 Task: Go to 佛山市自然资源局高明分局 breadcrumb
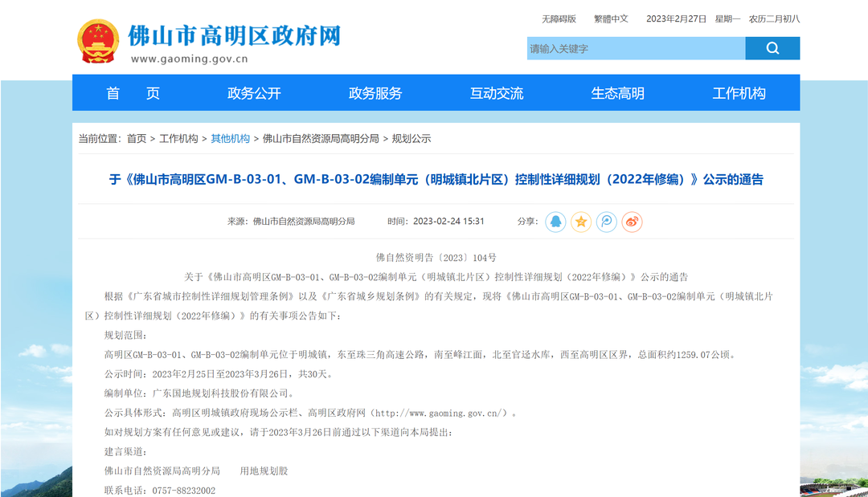click(x=321, y=139)
